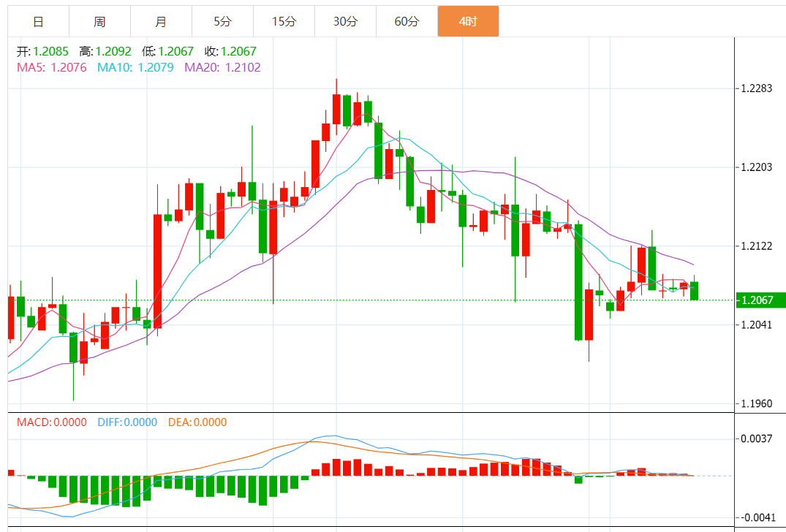Screen dimensions: 786x532
Task: Click the 1.1960 price axis label
Action: tap(757, 403)
